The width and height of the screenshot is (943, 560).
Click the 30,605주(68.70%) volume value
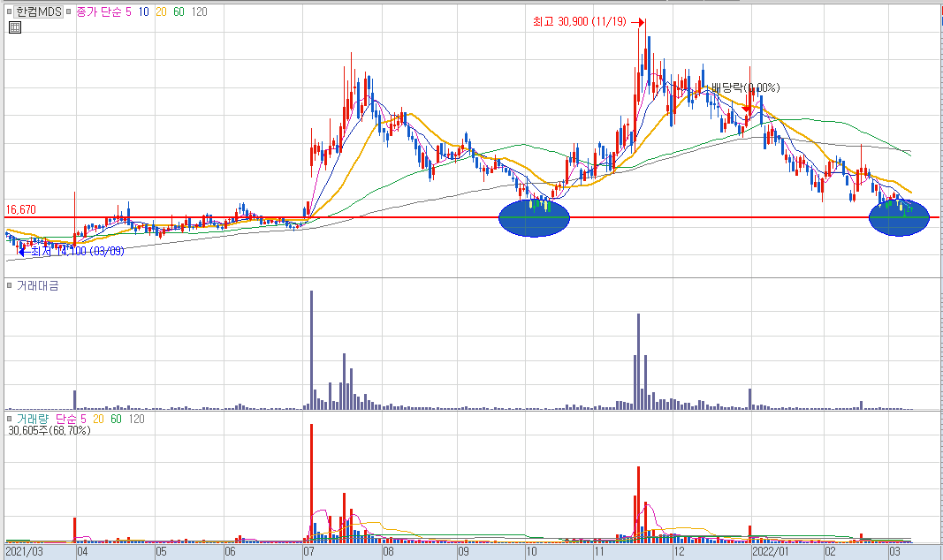(x=49, y=430)
